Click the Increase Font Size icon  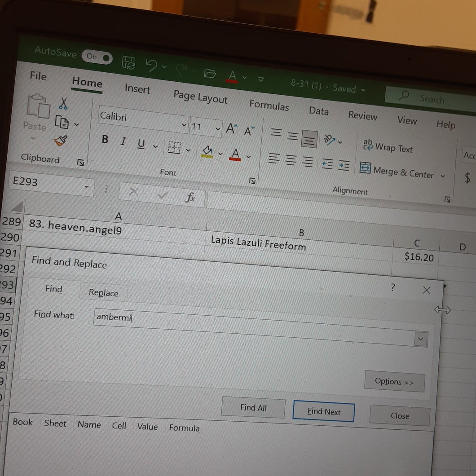click(x=232, y=129)
